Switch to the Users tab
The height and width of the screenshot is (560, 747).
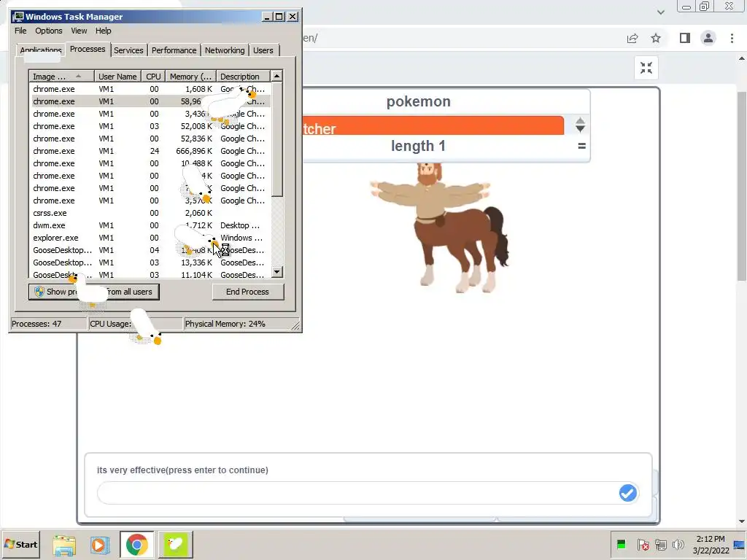[263, 50]
